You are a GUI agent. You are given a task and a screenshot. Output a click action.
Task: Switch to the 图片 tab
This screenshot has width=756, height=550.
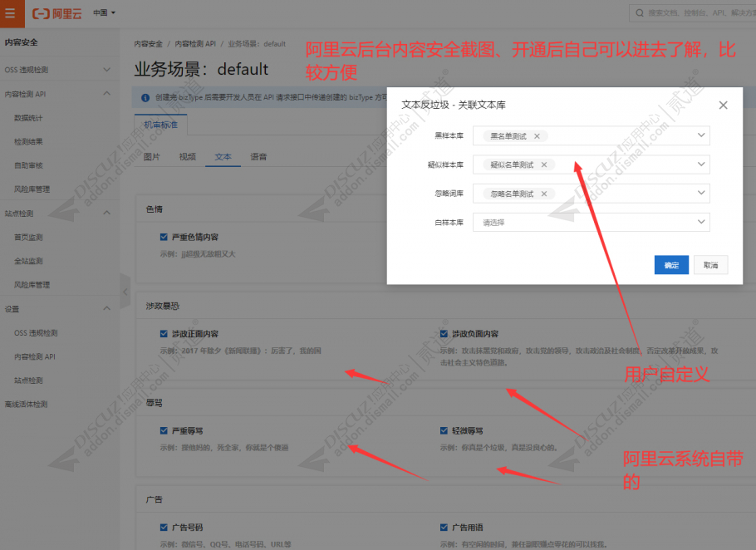coord(152,157)
